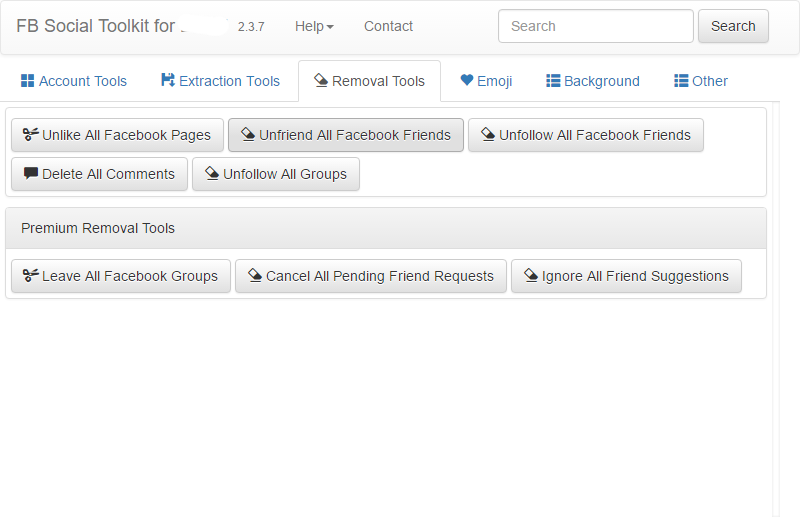Click Ignore All Friend Suggestions button
Viewport: 800px width, 522px height.
click(x=627, y=276)
